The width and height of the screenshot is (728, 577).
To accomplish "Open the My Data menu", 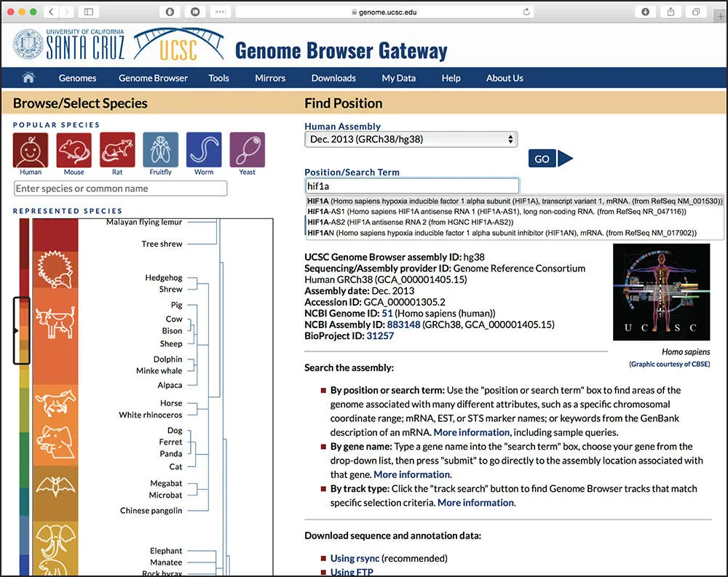I will point(398,78).
